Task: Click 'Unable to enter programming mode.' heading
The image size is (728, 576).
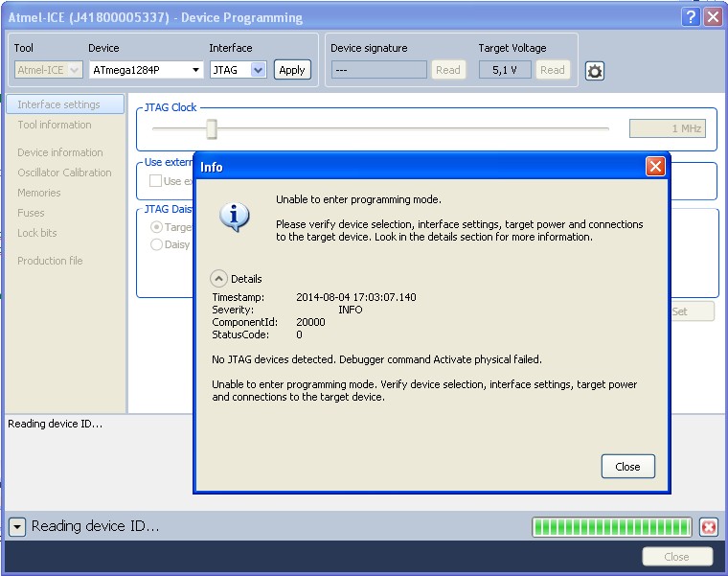Action: point(358,199)
